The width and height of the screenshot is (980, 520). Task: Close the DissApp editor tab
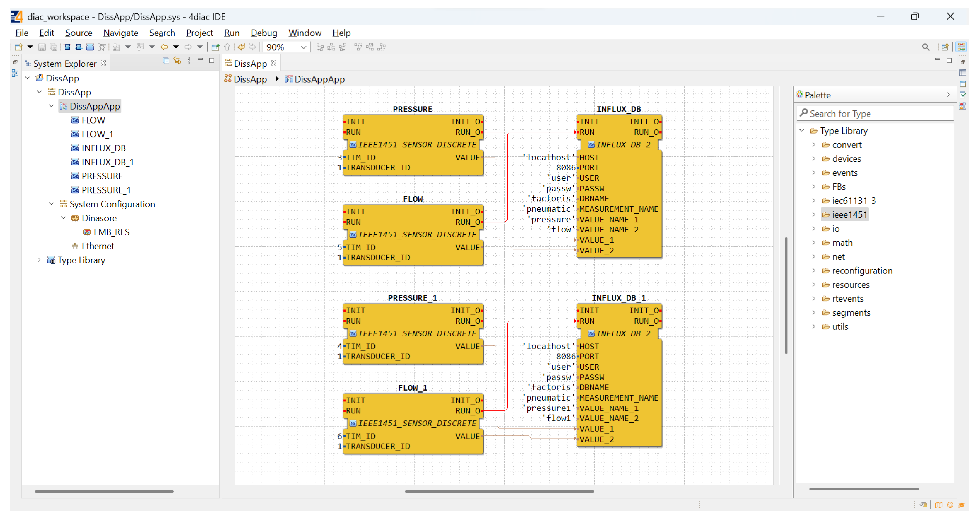[273, 63]
